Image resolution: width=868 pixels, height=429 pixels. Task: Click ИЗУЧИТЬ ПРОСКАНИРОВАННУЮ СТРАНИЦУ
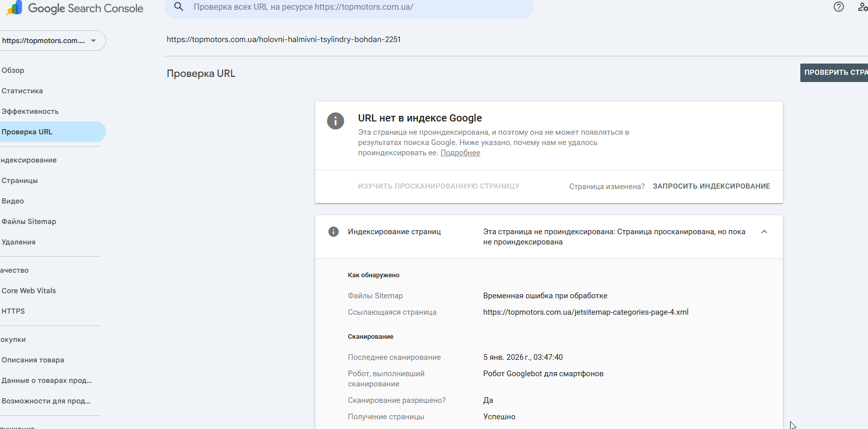pos(438,186)
